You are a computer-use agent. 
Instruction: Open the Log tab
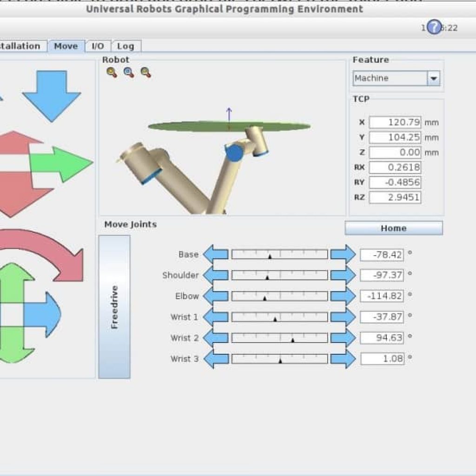pyautogui.click(x=126, y=46)
